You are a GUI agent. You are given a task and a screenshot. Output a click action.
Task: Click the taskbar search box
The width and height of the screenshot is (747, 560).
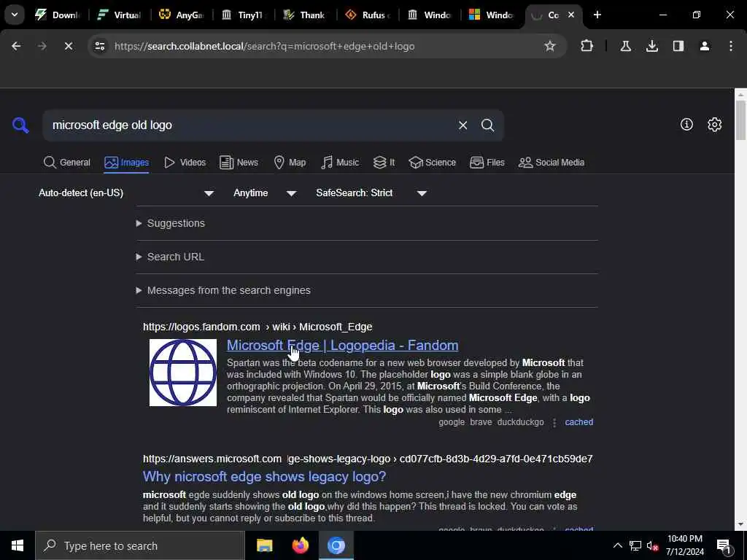click(x=140, y=545)
